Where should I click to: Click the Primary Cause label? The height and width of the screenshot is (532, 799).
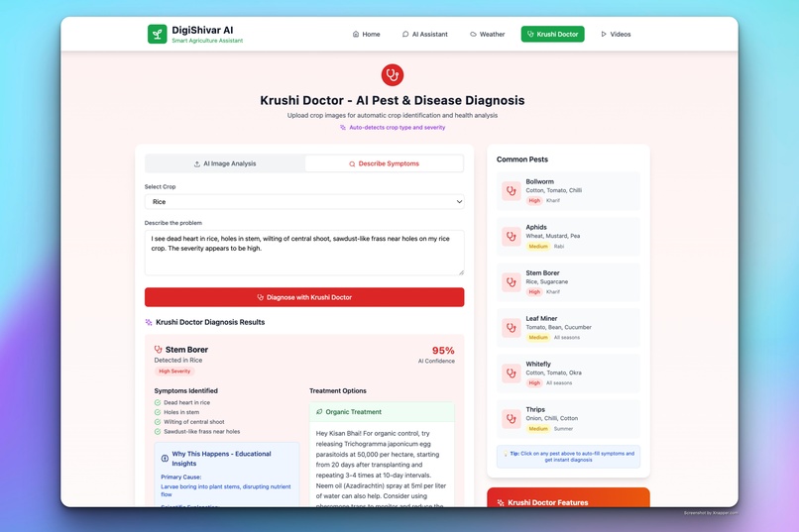click(x=180, y=478)
